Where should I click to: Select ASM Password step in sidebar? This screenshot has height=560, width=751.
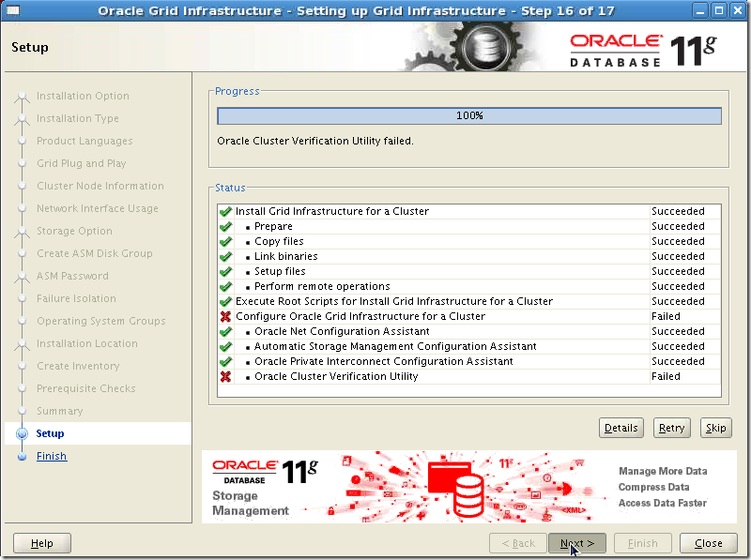pos(72,276)
